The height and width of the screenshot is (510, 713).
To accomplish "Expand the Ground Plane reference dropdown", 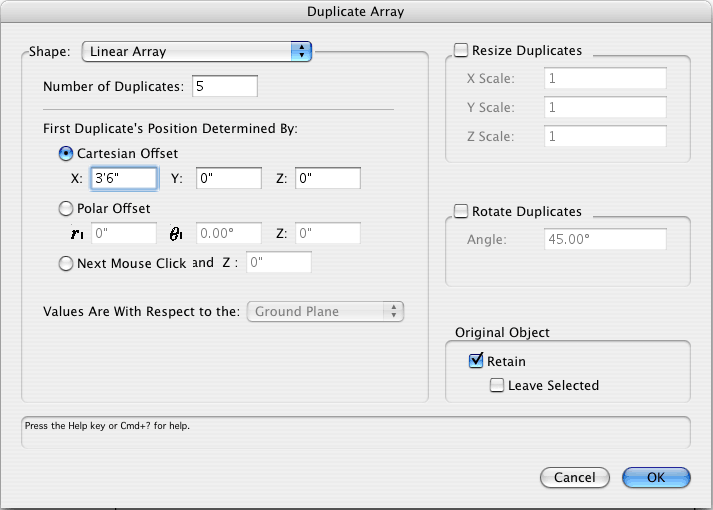I will tap(325, 312).
